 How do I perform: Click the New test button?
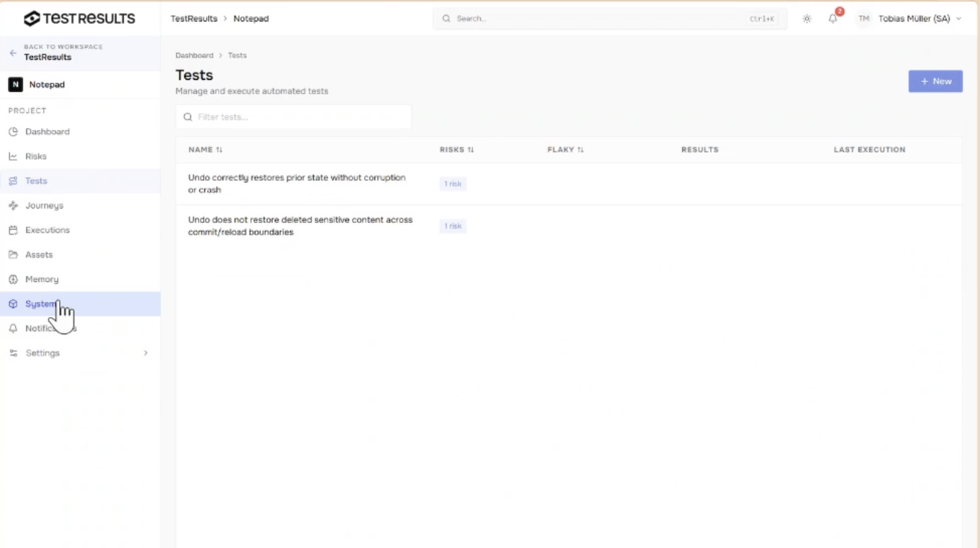coord(935,81)
